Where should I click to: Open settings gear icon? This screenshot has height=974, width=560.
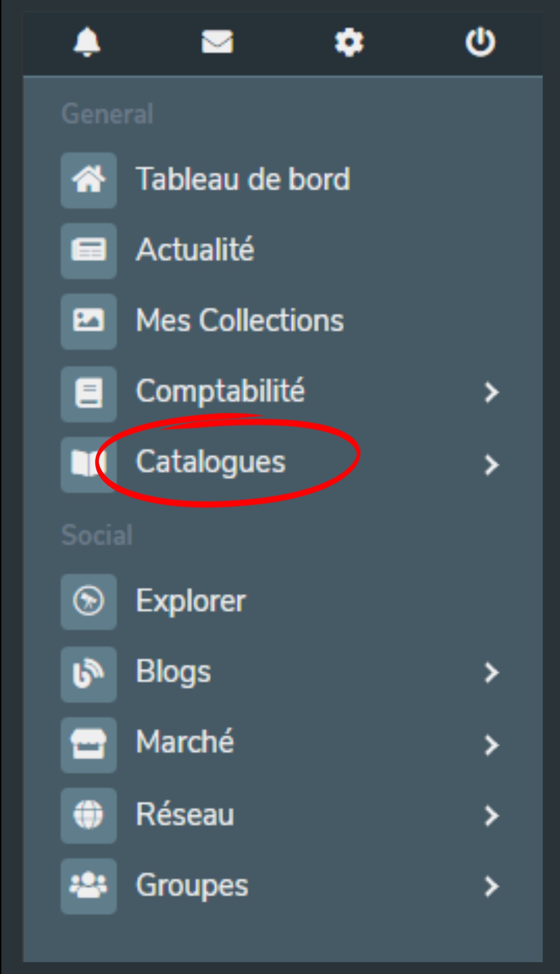349,42
